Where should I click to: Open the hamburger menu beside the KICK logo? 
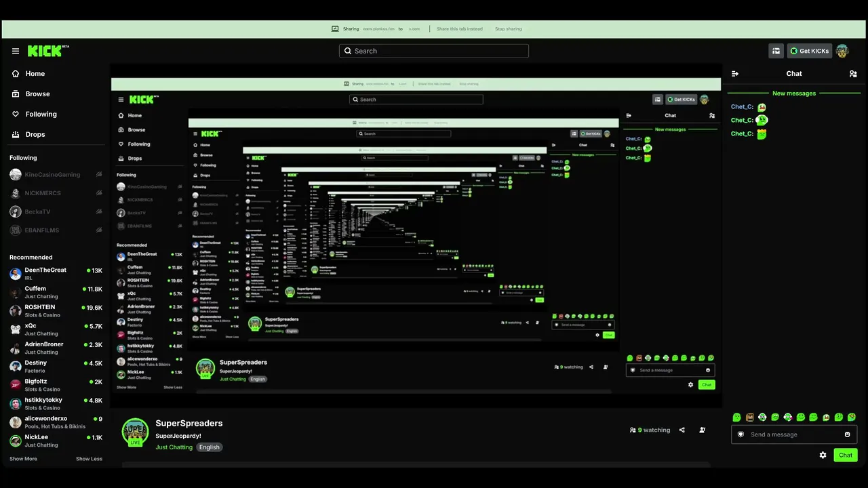[x=16, y=51]
